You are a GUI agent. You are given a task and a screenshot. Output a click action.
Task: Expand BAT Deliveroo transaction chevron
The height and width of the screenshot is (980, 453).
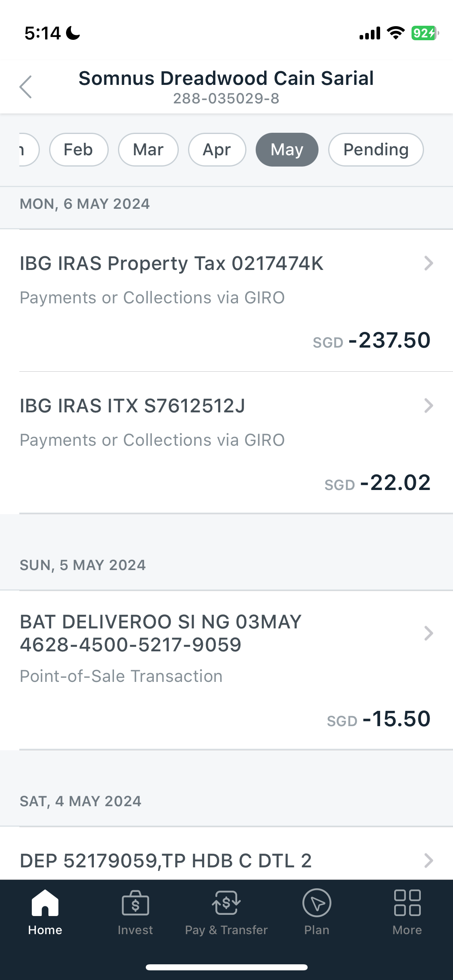[x=428, y=633]
